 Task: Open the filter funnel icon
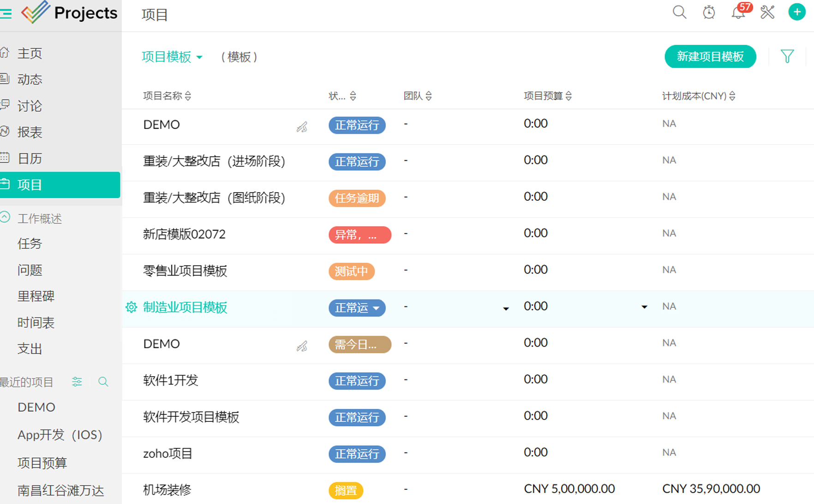pyautogui.click(x=787, y=56)
